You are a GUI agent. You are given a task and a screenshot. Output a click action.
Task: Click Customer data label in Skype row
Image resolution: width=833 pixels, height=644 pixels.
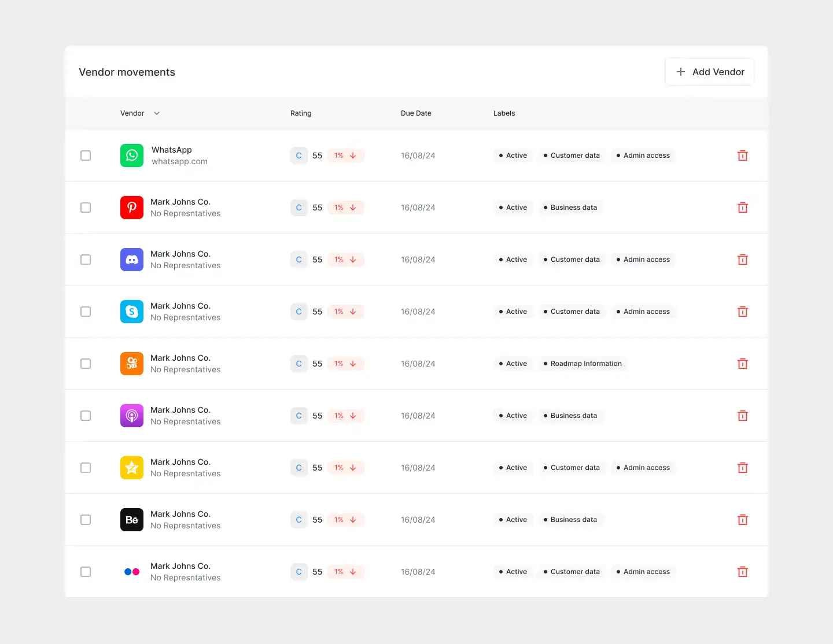point(572,312)
